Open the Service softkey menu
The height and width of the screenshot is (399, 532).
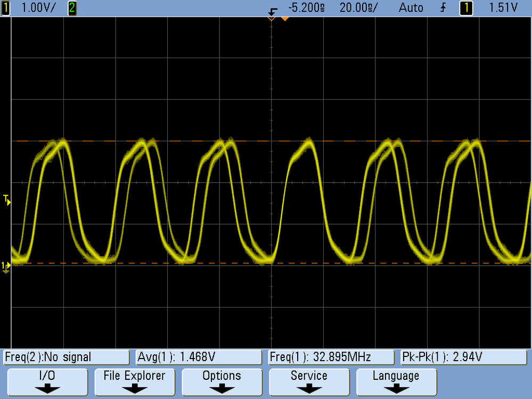pyautogui.click(x=309, y=382)
